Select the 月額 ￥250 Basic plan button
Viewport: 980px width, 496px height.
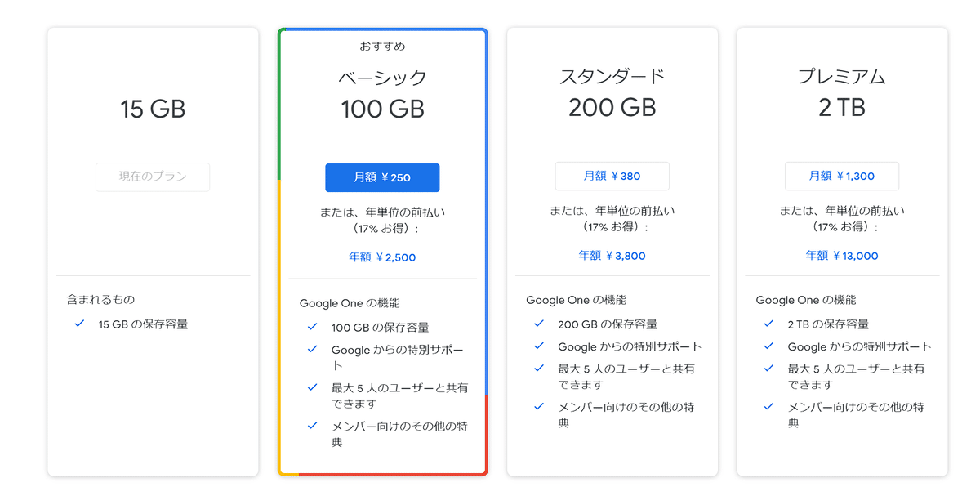click(382, 177)
